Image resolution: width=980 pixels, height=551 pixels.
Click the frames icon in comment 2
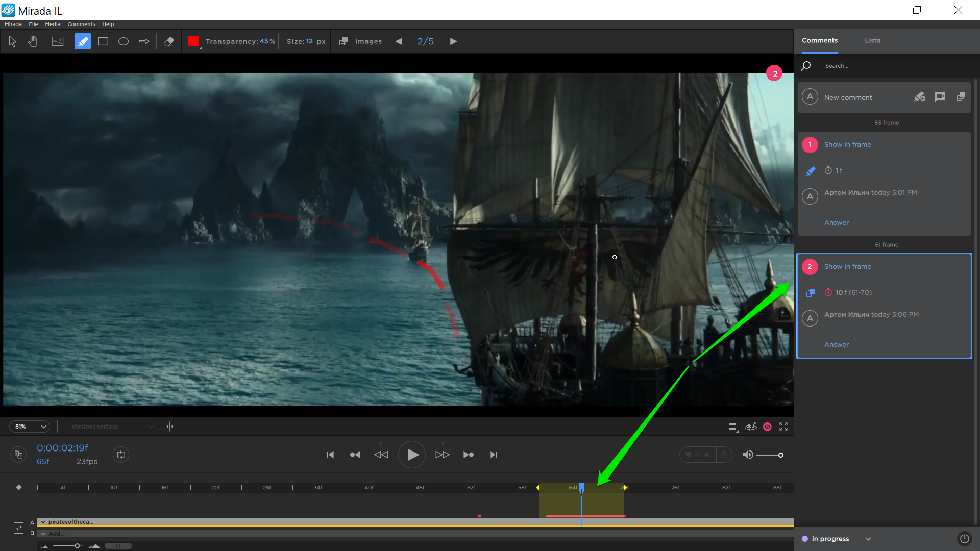(810, 293)
